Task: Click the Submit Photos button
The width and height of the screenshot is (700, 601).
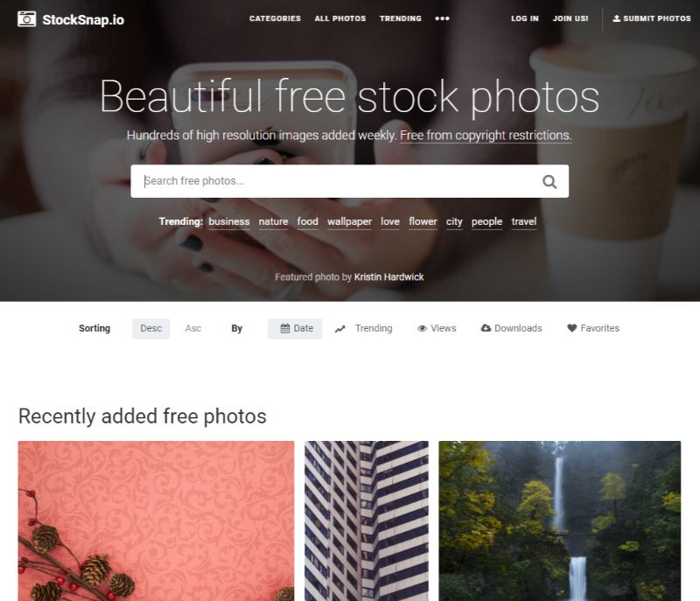Action: click(652, 18)
